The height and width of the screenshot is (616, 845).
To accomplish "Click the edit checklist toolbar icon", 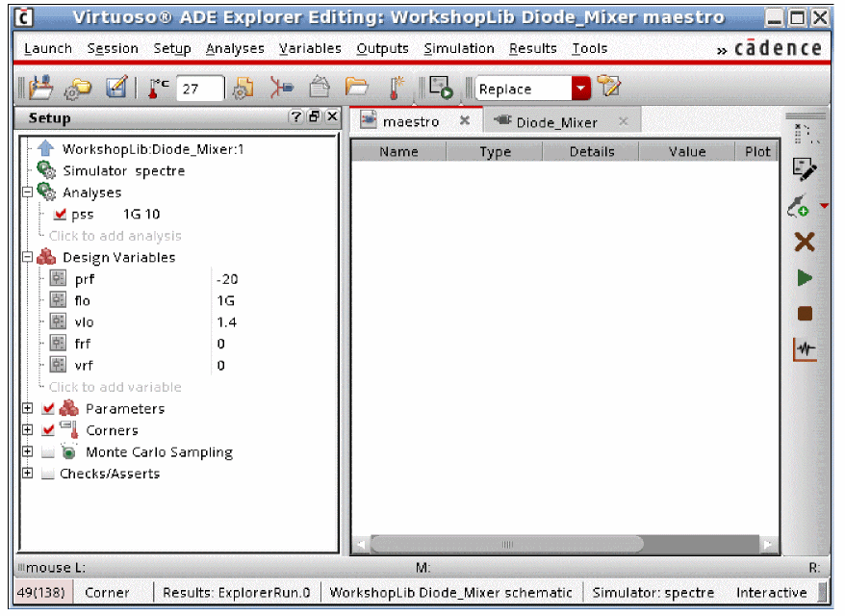I will (116, 87).
